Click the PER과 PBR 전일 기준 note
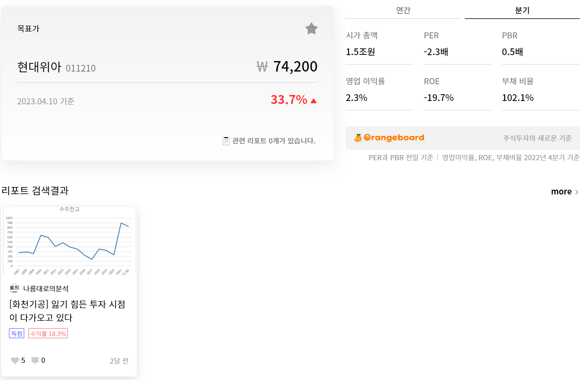Screen dimensions: 588x380 (401, 158)
